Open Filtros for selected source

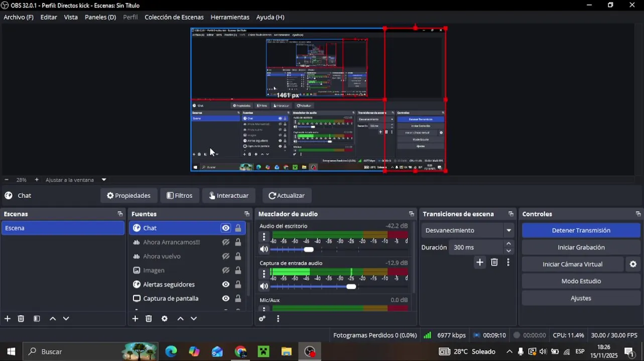click(x=180, y=196)
